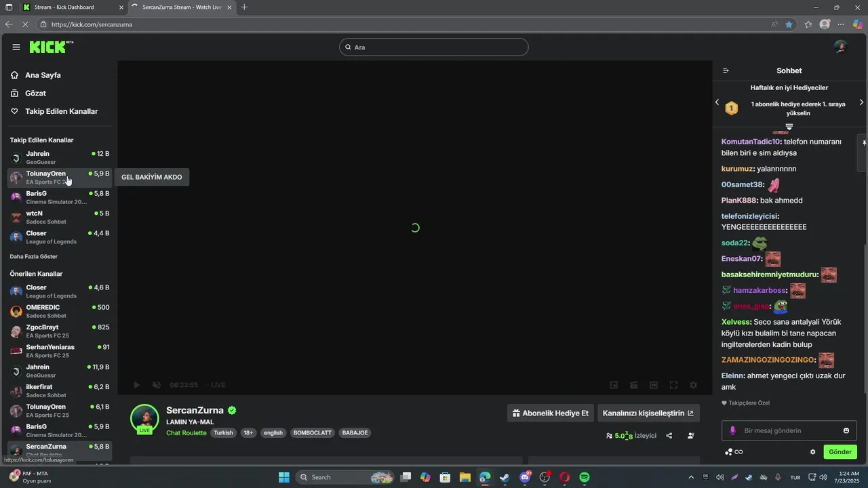Open ZgocBrayt recommended channel
The image size is (868, 488).
point(60,331)
